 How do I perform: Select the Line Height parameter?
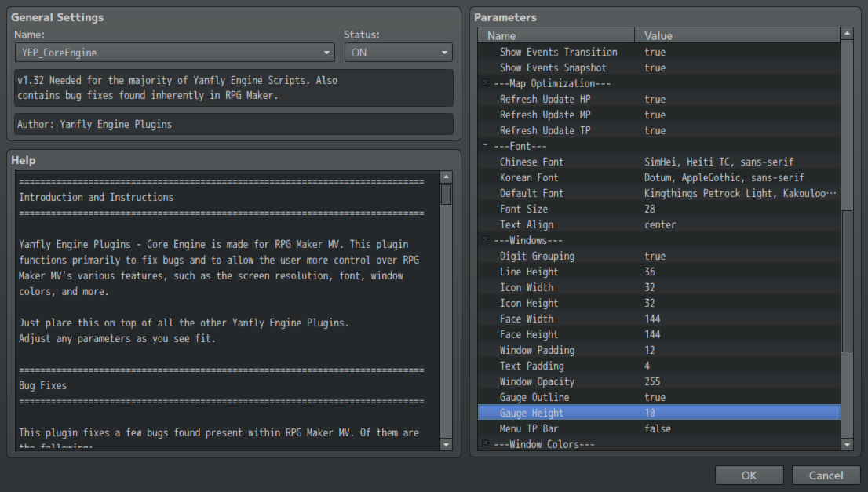[x=658, y=272]
